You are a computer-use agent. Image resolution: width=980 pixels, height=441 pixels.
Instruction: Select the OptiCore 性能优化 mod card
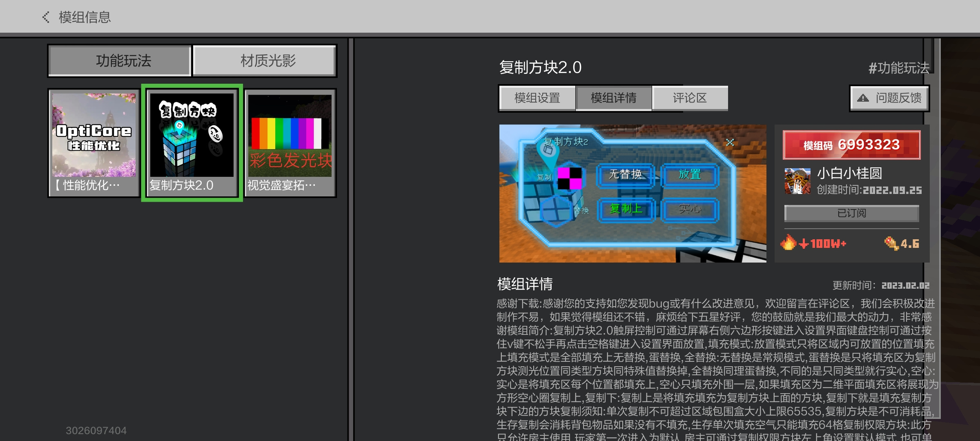(x=94, y=143)
